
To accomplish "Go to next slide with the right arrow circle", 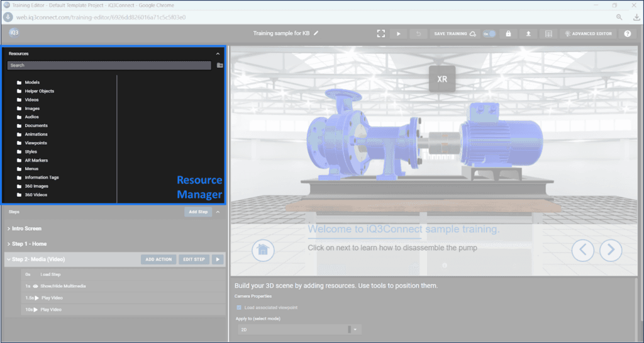I will (611, 250).
